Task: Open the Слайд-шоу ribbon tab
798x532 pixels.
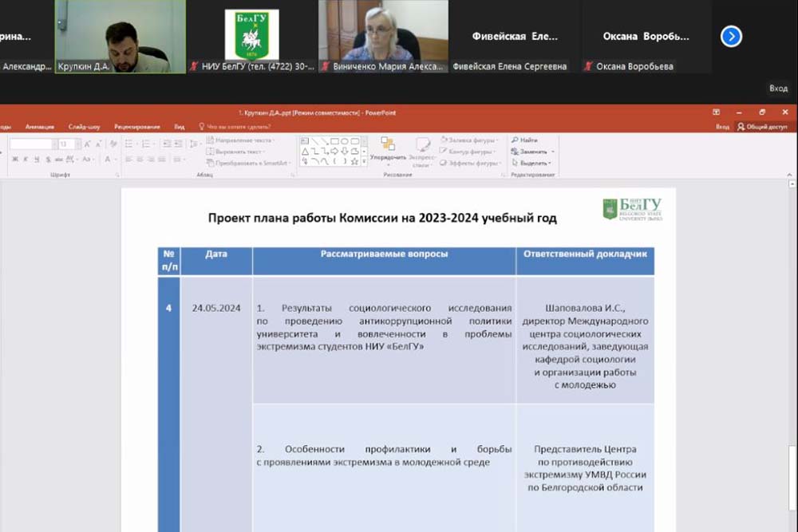Action: [84, 127]
